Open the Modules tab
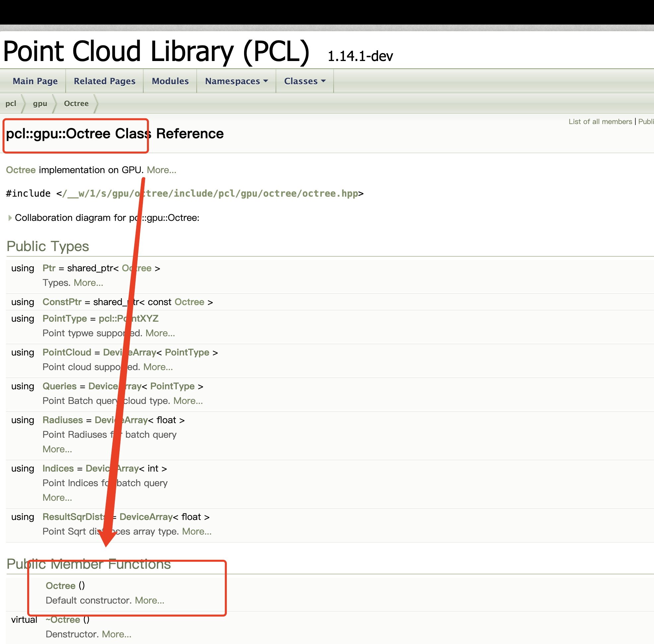The image size is (654, 644). coord(170,81)
